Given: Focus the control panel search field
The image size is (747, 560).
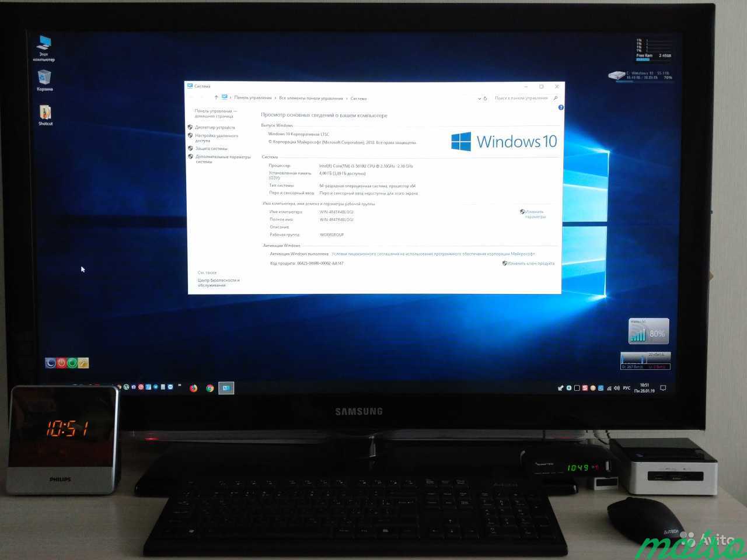Looking at the screenshot, I should coord(521,98).
